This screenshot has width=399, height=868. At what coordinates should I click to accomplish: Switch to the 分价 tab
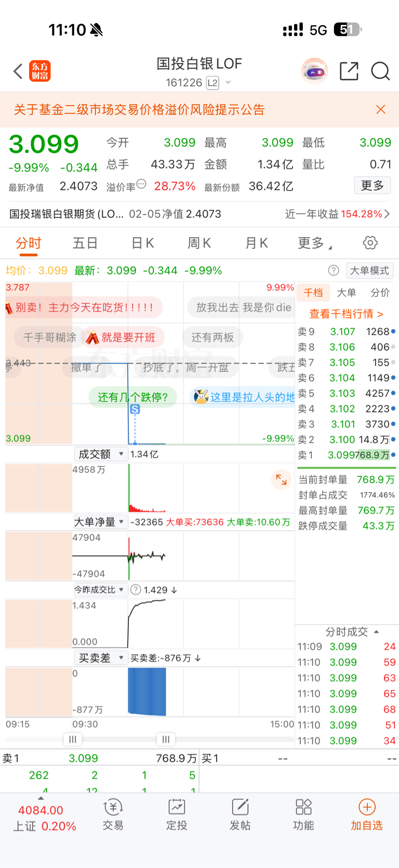380,293
